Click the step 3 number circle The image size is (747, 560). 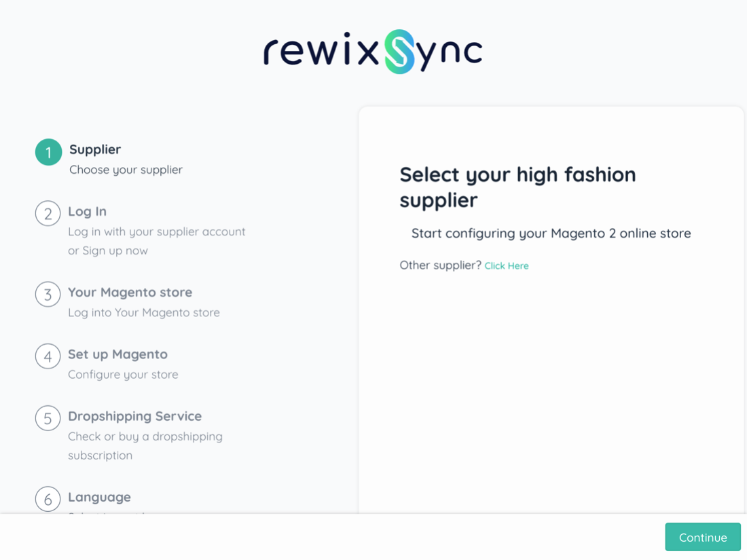tap(48, 295)
